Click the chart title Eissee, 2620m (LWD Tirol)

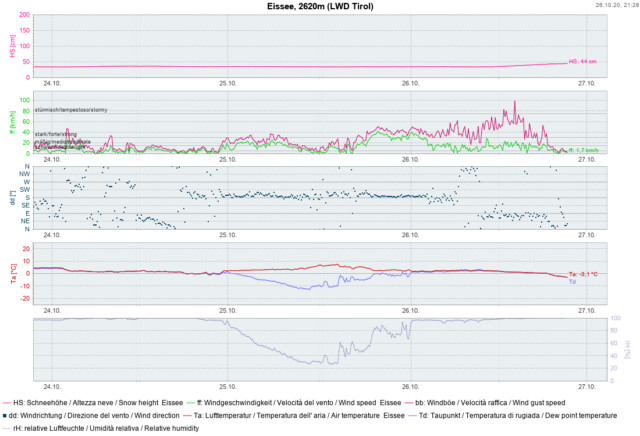pyautogui.click(x=320, y=6)
